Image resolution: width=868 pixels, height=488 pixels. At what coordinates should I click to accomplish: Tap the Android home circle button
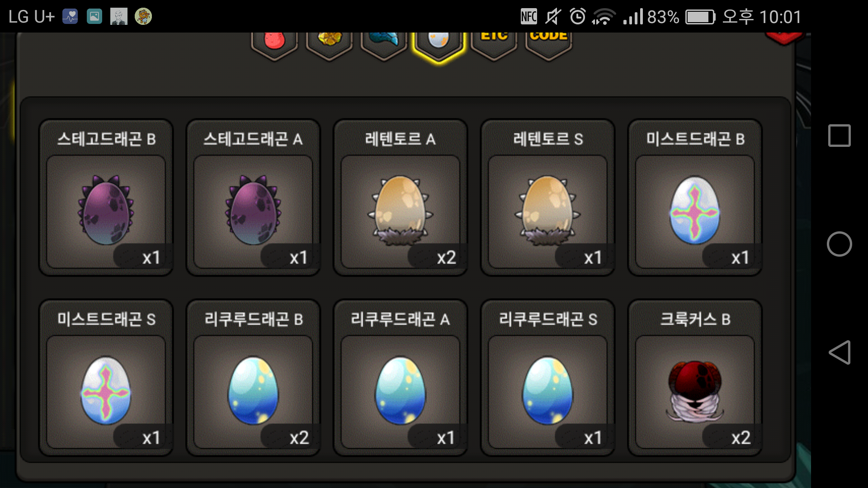[840, 244]
